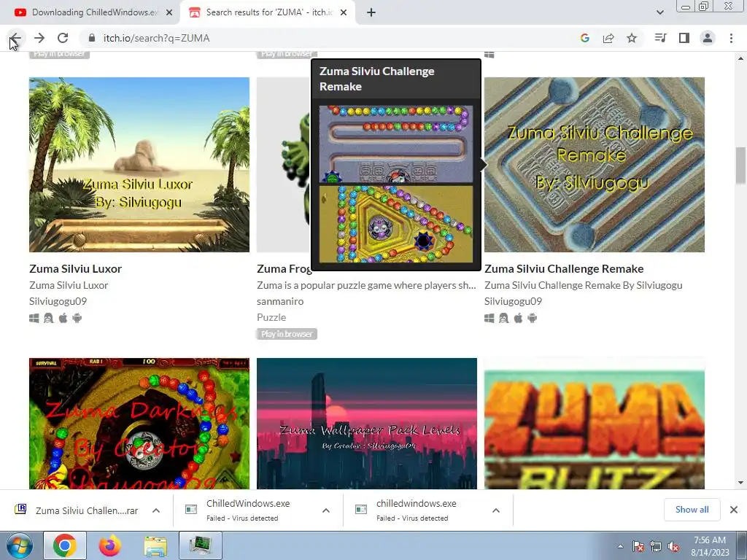Close the Downloading ChilledWindows tab
Image resolution: width=747 pixels, height=560 pixels.
(x=169, y=12)
